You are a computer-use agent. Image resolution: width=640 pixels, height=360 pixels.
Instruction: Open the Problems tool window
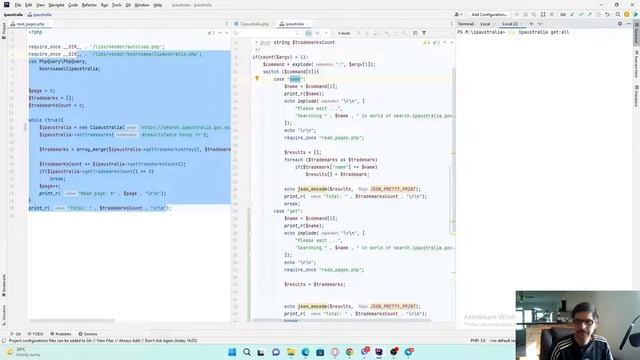point(60,334)
